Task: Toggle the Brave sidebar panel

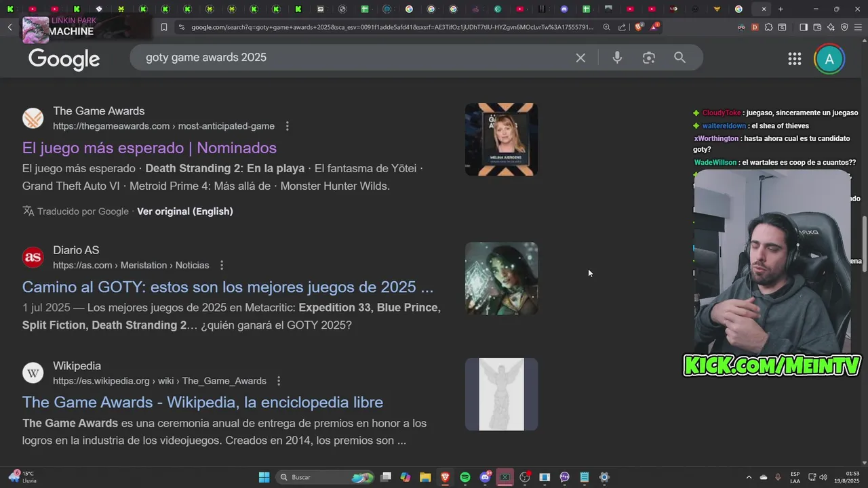Action: 803,27
